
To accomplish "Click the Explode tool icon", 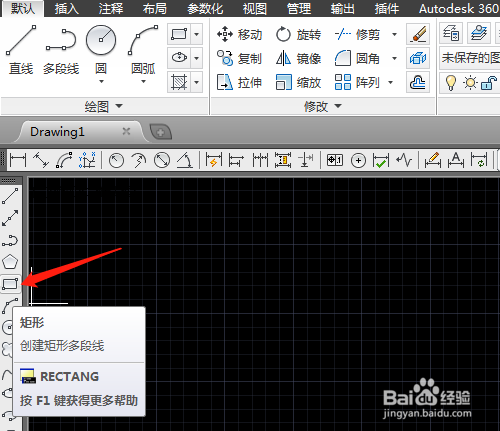I will 418,58.
